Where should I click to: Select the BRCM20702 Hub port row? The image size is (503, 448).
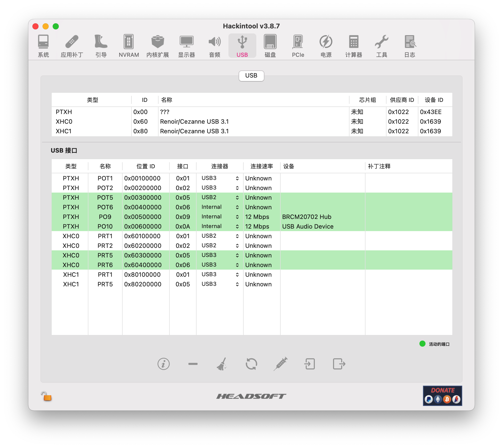point(252,217)
